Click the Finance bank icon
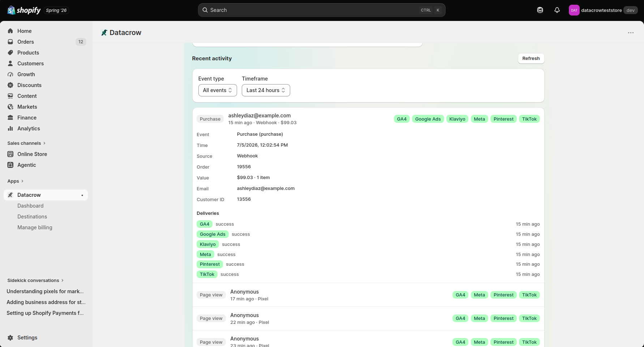644x347 pixels. coord(10,118)
